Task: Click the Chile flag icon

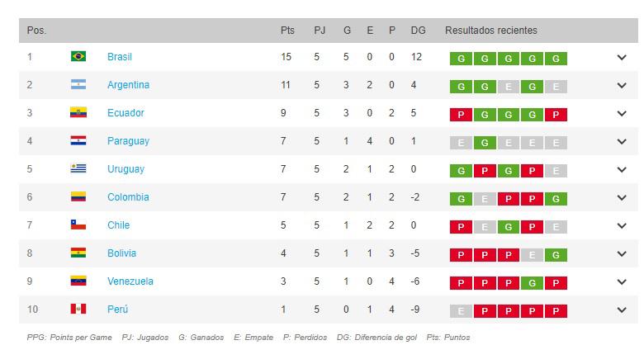Action: point(78,225)
